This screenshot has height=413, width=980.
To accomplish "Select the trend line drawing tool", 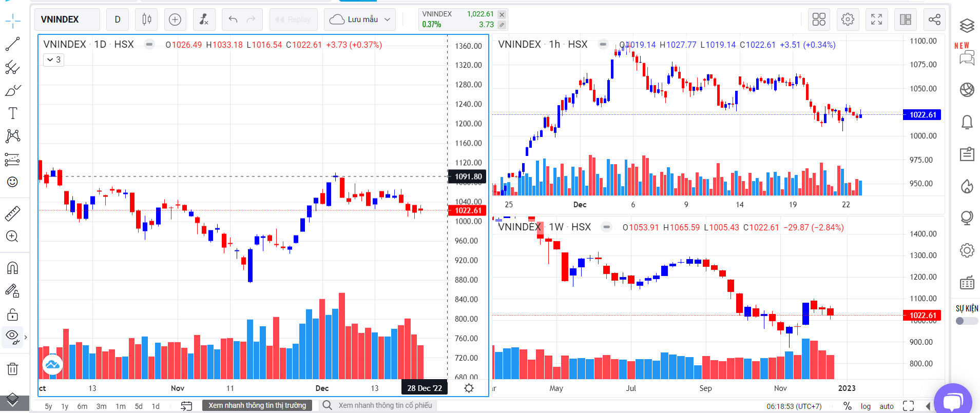I will pos(13,44).
